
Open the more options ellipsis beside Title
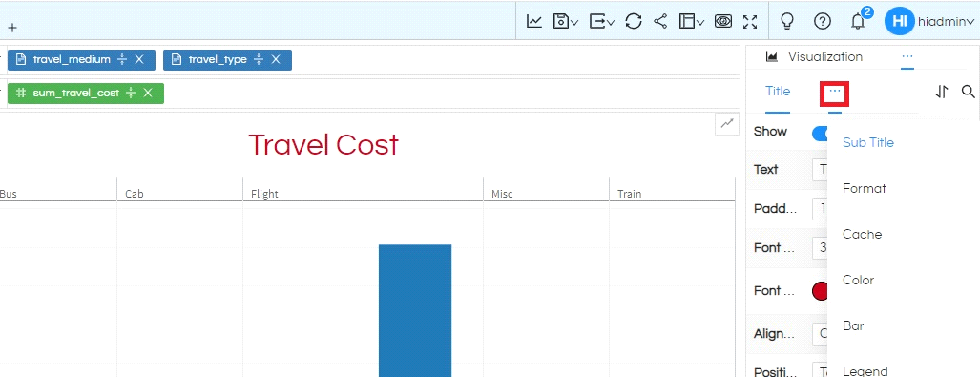click(x=835, y=93)
